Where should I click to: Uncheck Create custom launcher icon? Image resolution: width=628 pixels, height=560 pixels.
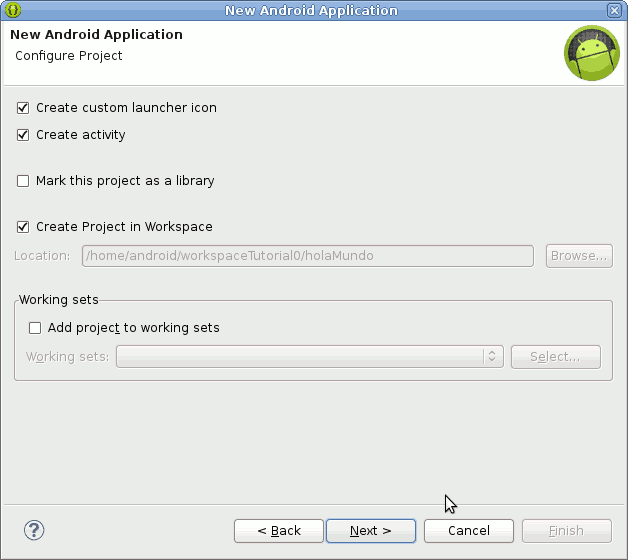tap(23, 108)
